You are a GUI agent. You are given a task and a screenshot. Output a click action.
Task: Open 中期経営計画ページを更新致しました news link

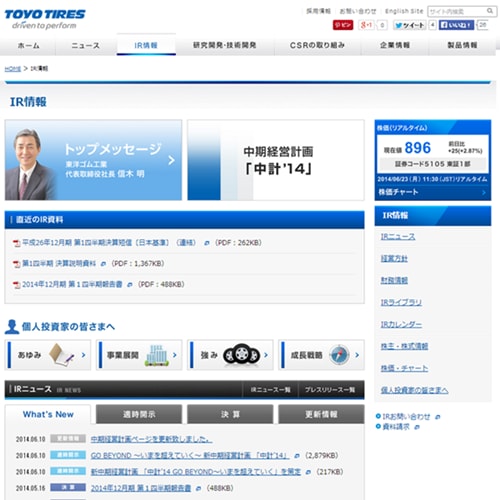pyautogui.click(x=151, y=439)
